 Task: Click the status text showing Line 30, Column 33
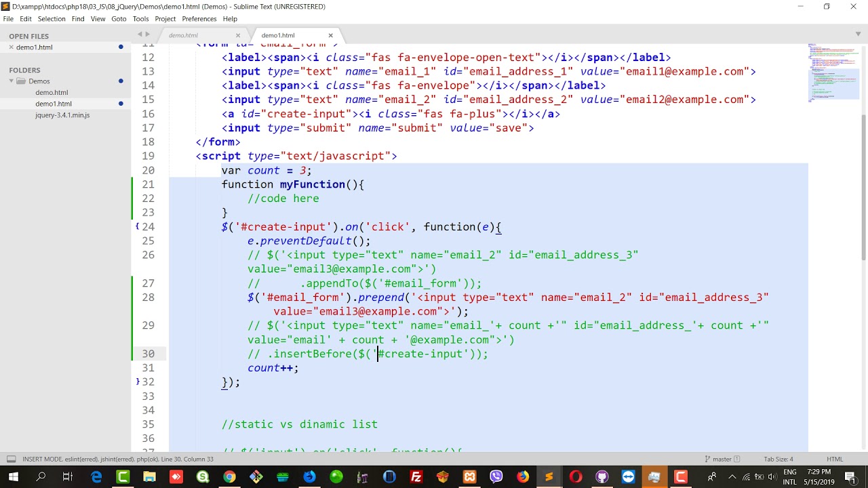pos(186,459)
